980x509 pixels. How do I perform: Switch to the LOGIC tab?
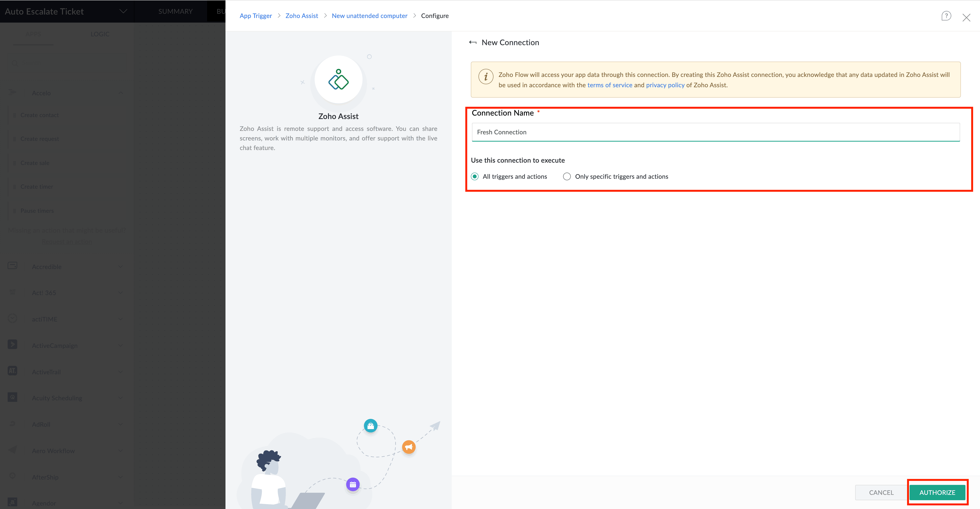[x=100, y=34]
